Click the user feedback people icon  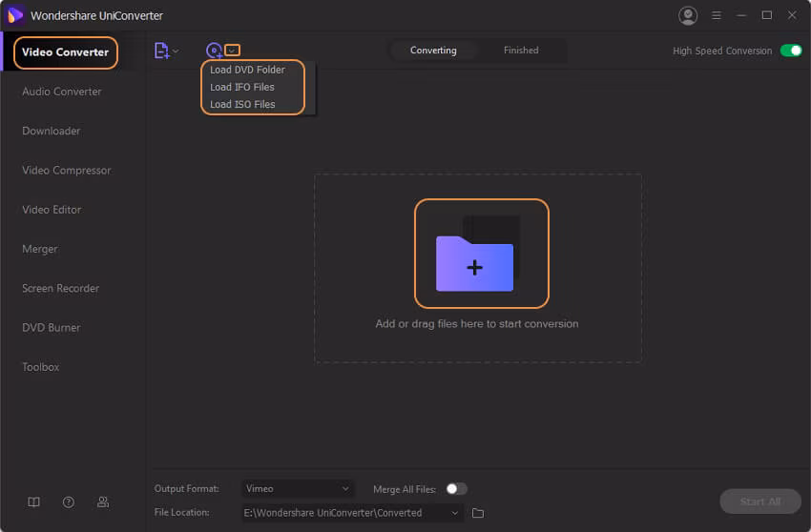[103, 502]
